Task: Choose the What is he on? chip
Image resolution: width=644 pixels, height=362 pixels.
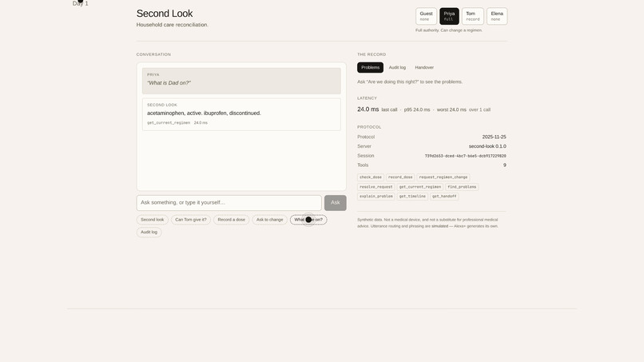Action: tap(308, 220)
